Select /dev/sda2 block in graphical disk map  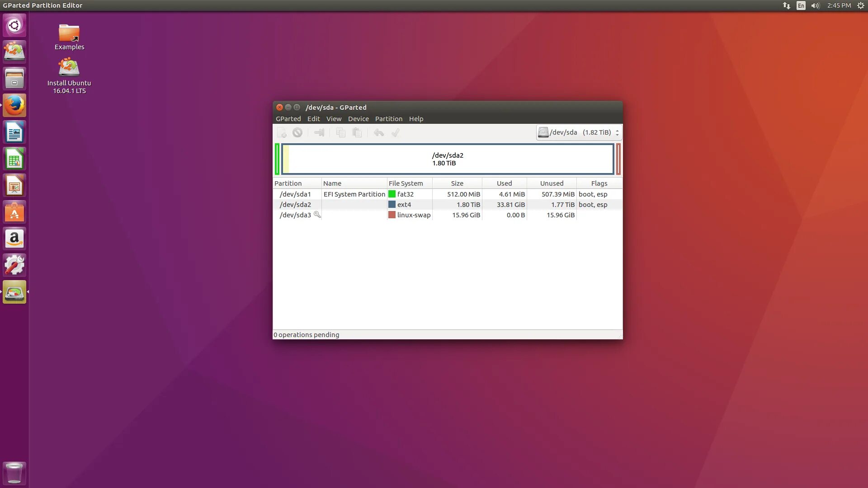(x=448, y=159)
